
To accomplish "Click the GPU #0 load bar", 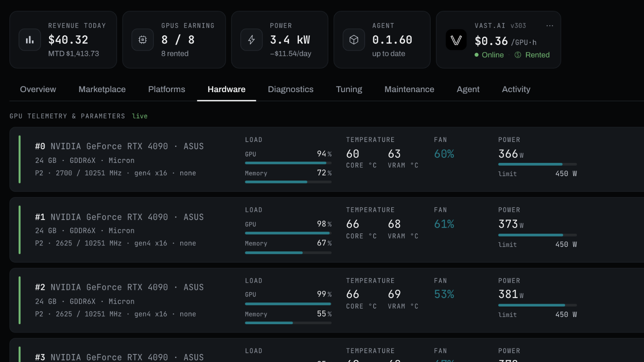I will coord(288,163).
